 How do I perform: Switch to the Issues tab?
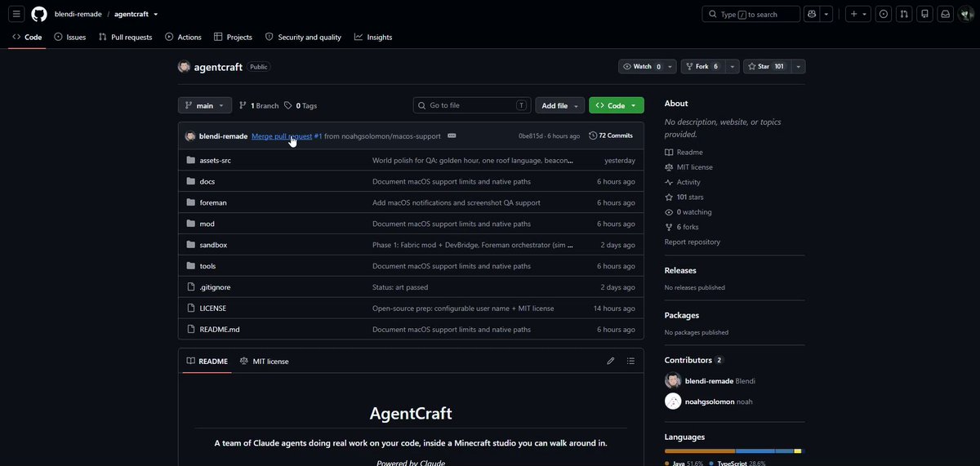coord(70,37)
